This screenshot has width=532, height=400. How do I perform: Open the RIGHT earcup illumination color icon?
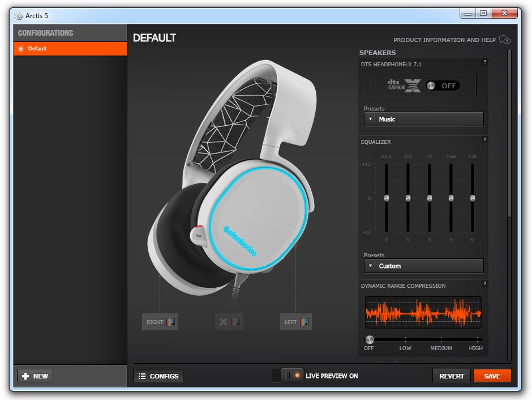point(170,322)
